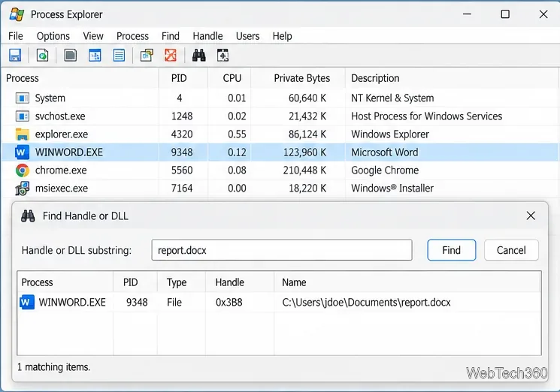560x392 pixels.
Task: Click the chrome.exe Chrome icon
Action: coord(22,170)
